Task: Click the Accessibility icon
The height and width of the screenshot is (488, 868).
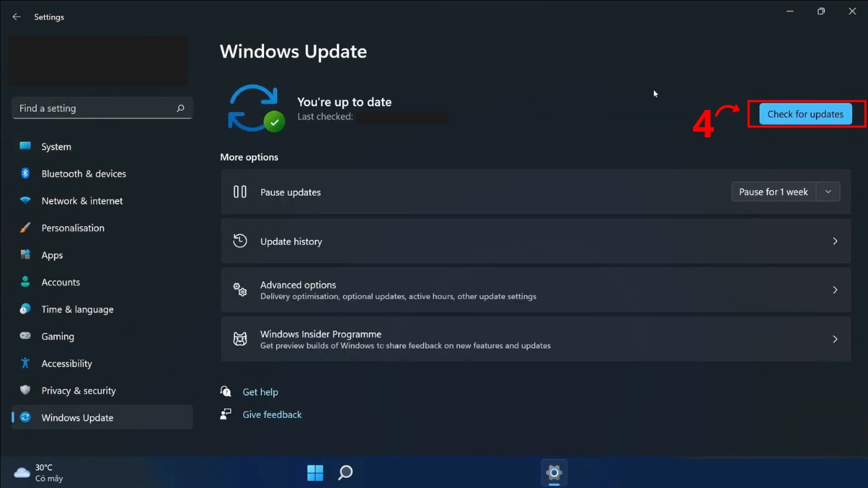Action: (x=25, y=363)
